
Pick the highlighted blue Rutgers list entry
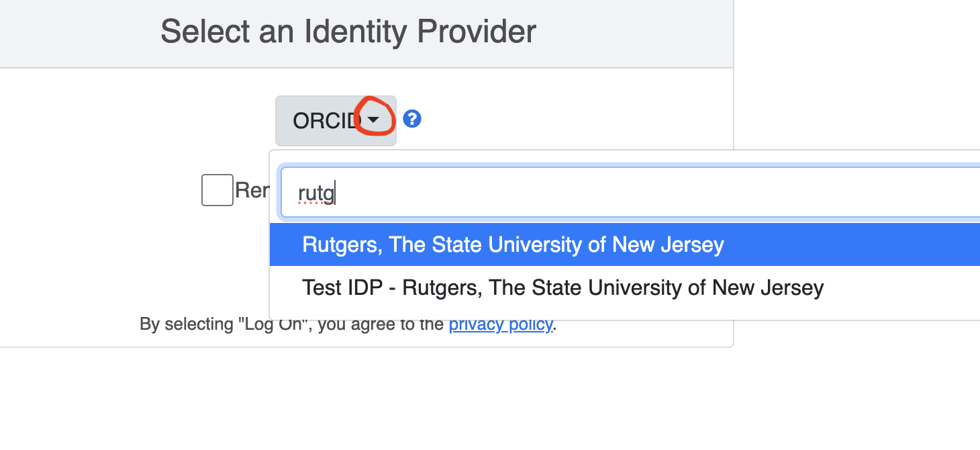[x=624, y=244]
